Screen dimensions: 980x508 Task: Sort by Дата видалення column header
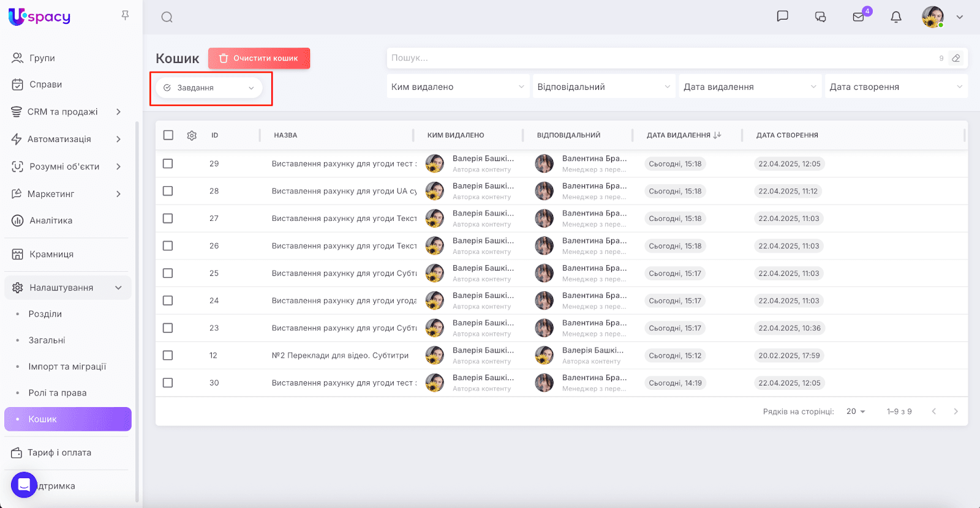pos(679,135)
